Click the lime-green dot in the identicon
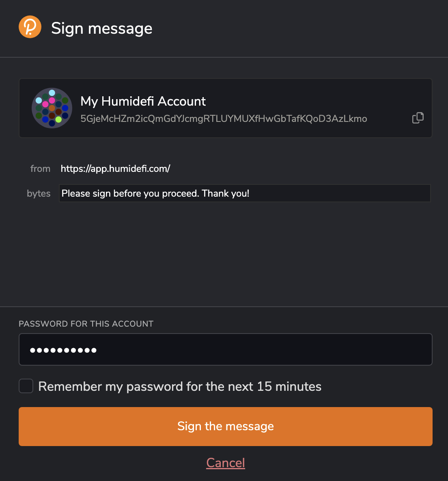448x481 pixels. 58,119
